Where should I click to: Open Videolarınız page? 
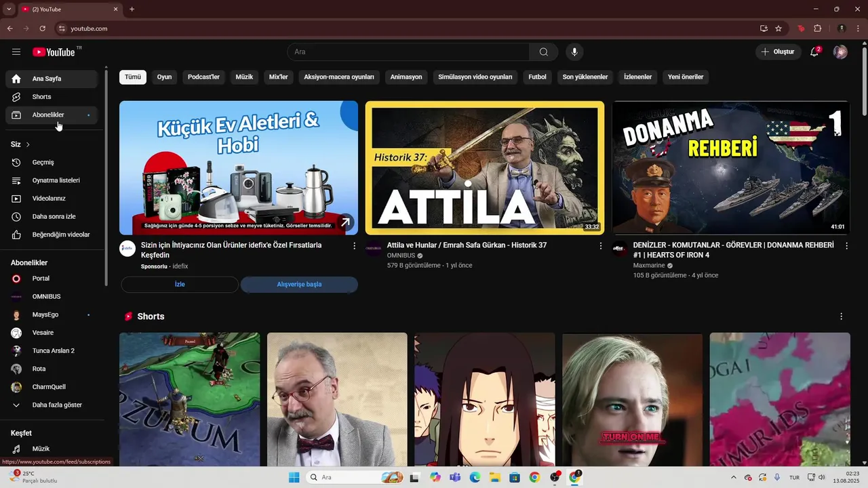pos(52,199)
